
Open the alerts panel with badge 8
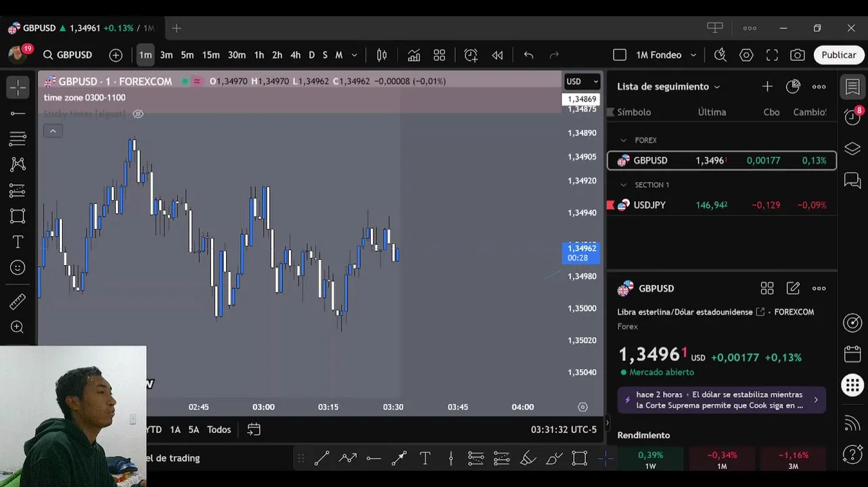click(852, 117)
